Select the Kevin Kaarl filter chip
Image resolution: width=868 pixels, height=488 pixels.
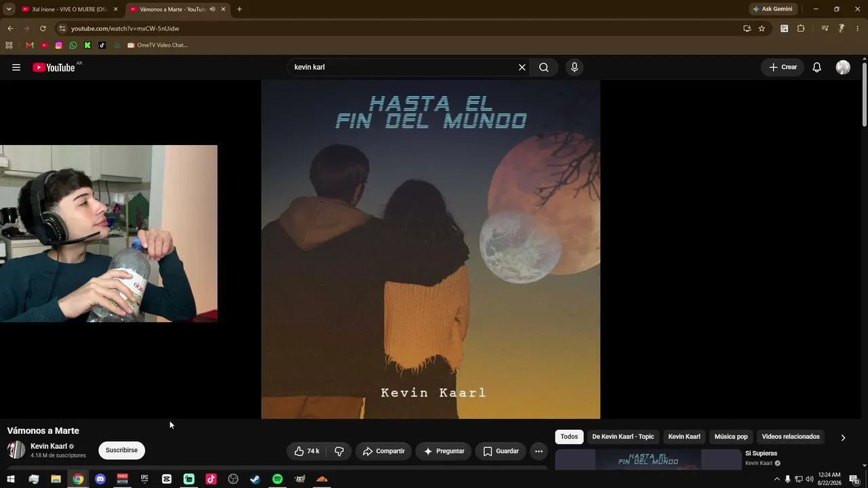[684, 436]
